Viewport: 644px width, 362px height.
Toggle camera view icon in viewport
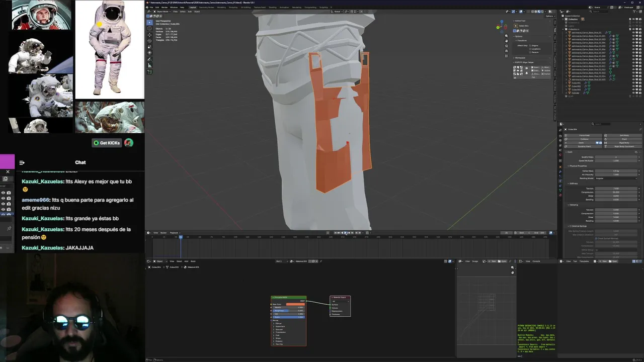point(507,46)
